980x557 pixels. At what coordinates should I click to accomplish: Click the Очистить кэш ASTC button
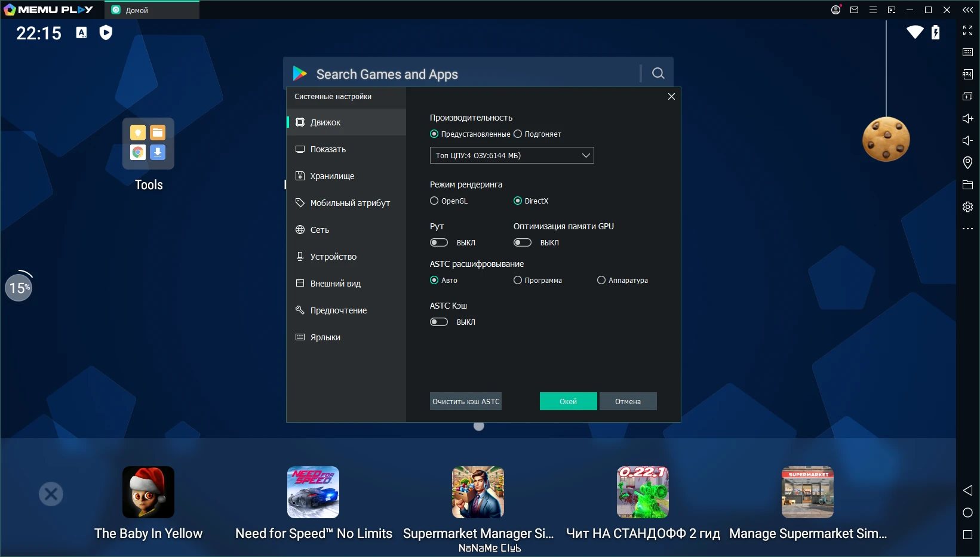466,401
